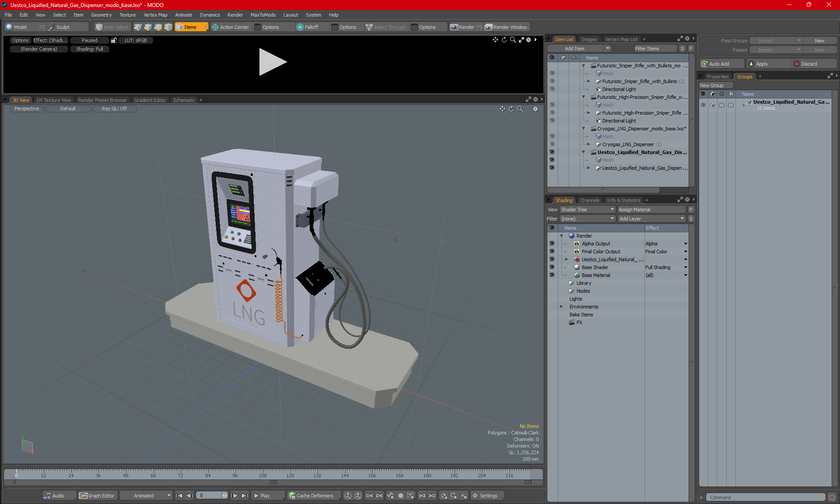Toggle Action Center Options checkbox
Viewport: 840px width, 504px height.
pos(258,27)
